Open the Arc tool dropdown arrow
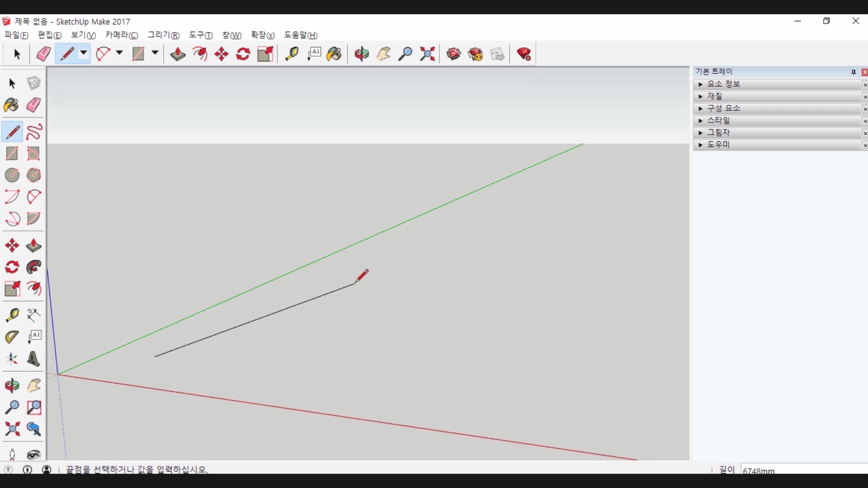 coord(119,53)
